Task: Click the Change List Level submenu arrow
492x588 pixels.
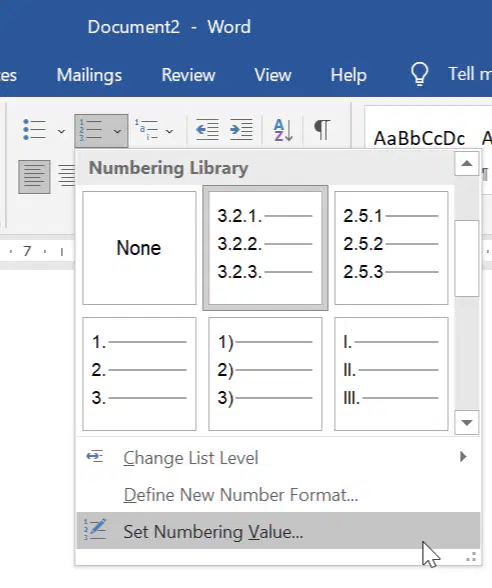Action: [x=464, y=457]
